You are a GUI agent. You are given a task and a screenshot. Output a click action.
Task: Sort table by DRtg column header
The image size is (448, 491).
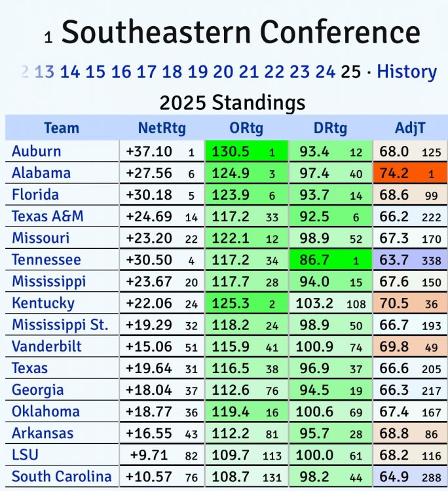click(329, 128)
